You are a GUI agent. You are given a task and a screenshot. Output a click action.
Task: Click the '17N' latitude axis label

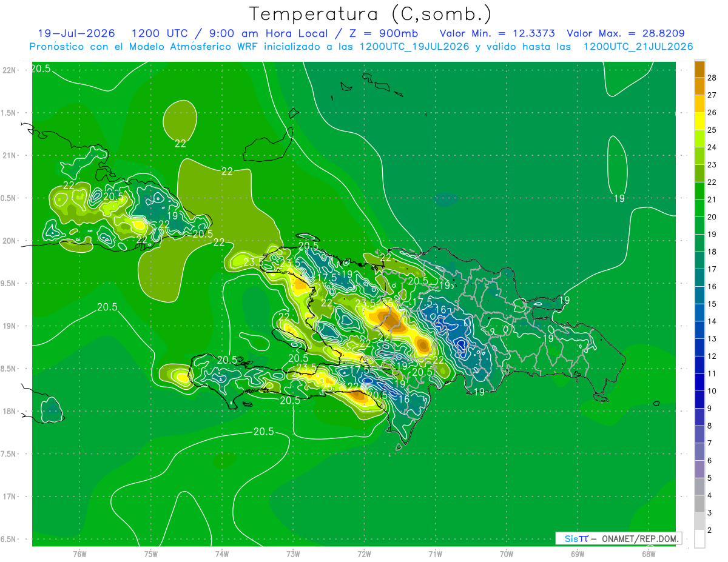[9, 497]
